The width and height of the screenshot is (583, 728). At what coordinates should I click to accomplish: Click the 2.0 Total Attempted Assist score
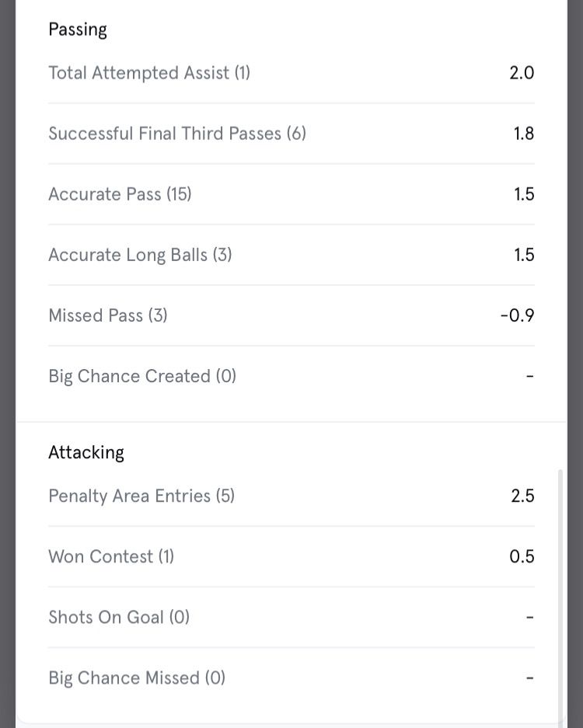[522, 73]
